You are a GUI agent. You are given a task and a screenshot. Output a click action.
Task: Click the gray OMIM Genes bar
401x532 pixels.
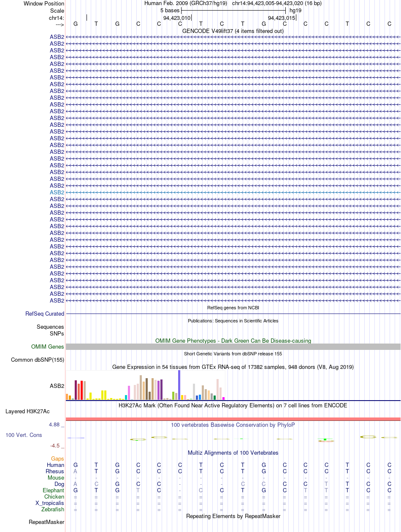point(233,347)
